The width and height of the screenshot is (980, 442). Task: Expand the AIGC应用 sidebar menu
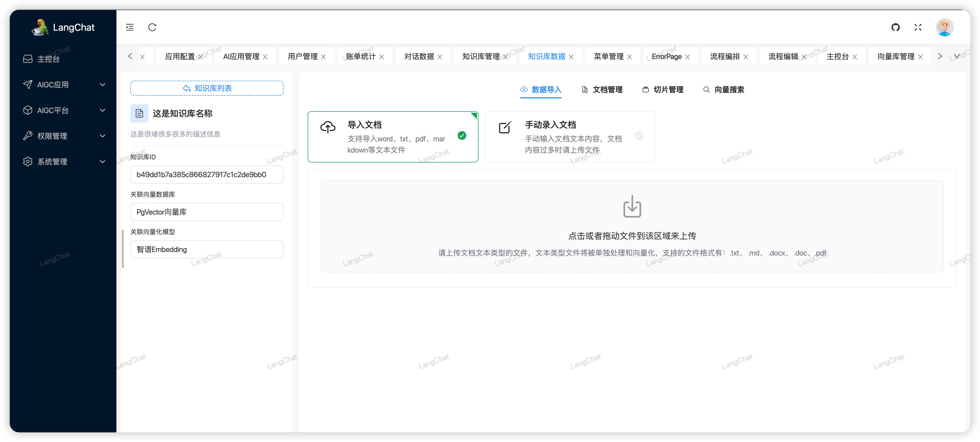click(x=63, y=84)
